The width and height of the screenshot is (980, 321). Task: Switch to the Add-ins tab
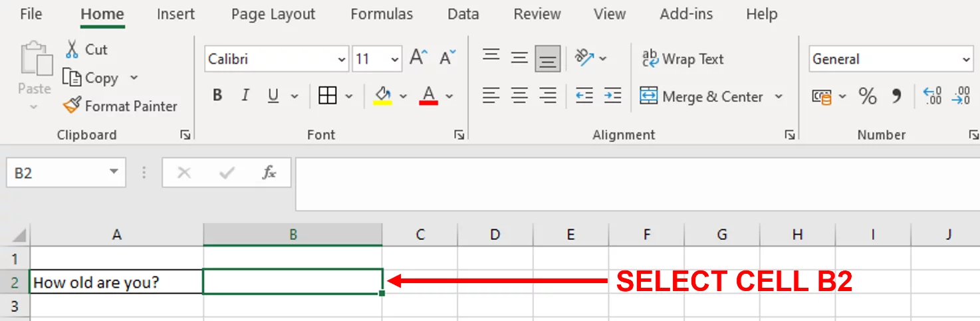click(686, 14)
